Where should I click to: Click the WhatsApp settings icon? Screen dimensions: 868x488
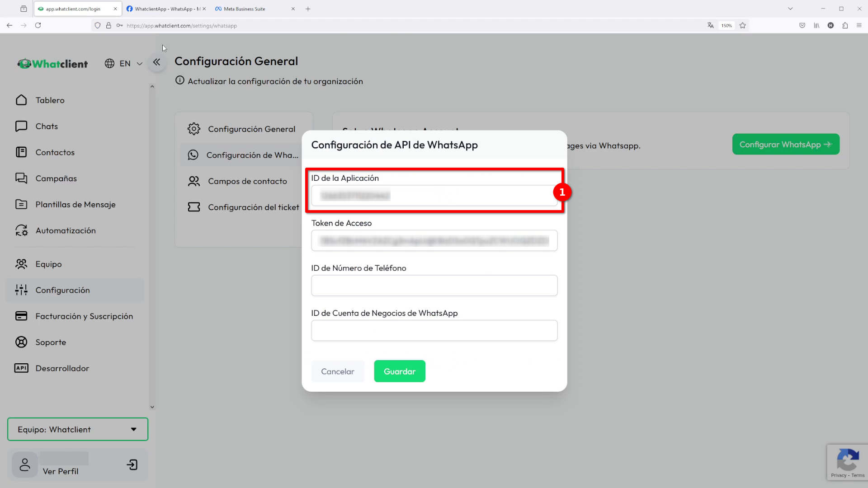click(193, 155)
